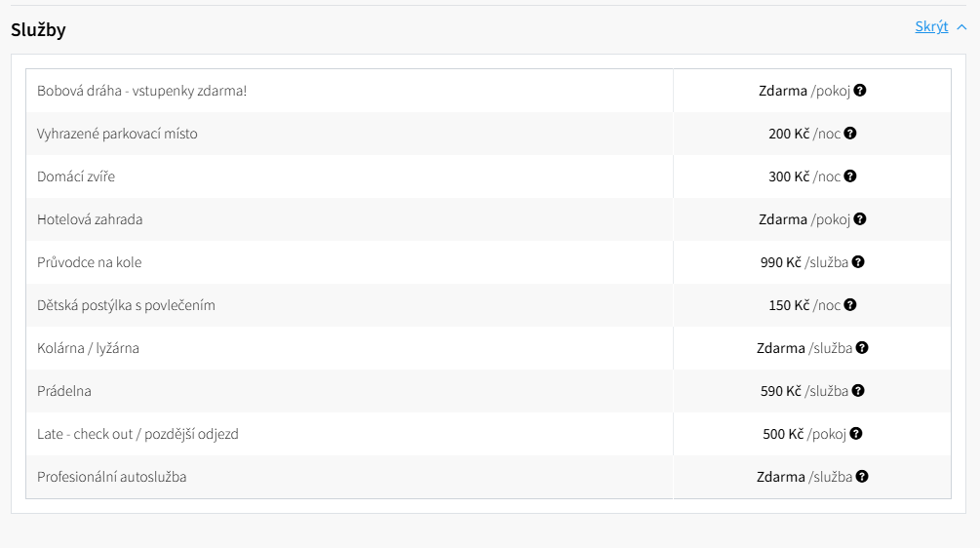Show info for Průvodce na kole price
This screenshot has height=548, width=980.
858,262
